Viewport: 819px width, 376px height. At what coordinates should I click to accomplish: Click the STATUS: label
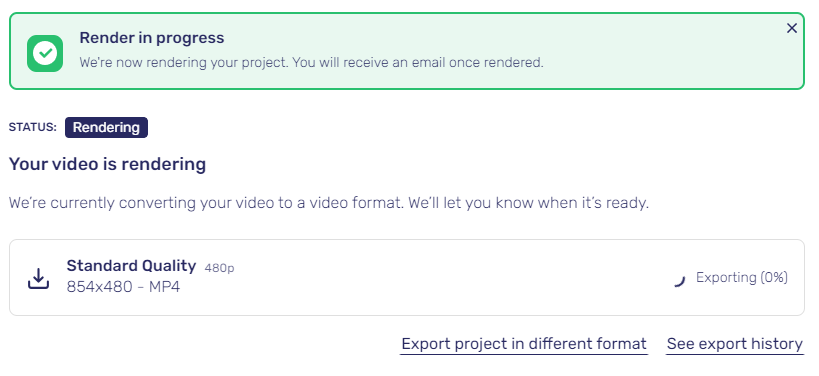click(32, 127)
